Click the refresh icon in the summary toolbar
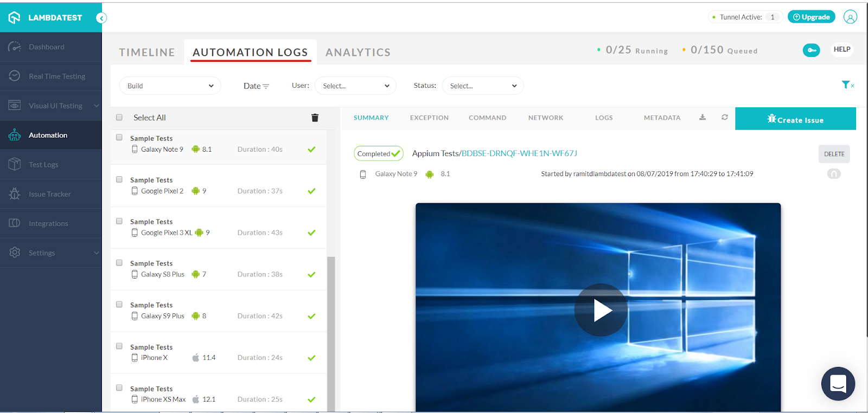This screenshot has height=413, width=868. click(x=724, y=117)
